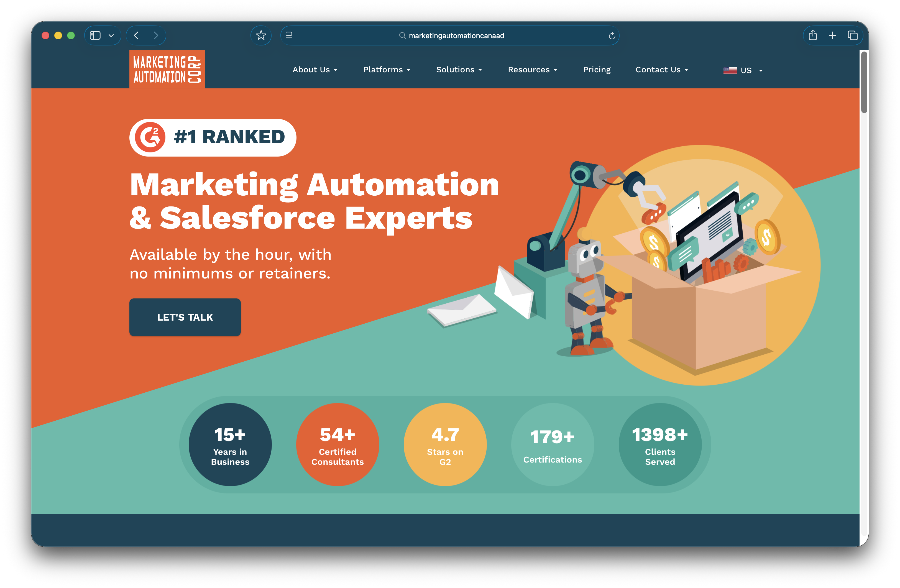Toggle the Safari sidebar icon
Screen dimensions: 900x588
pos(95,35)
